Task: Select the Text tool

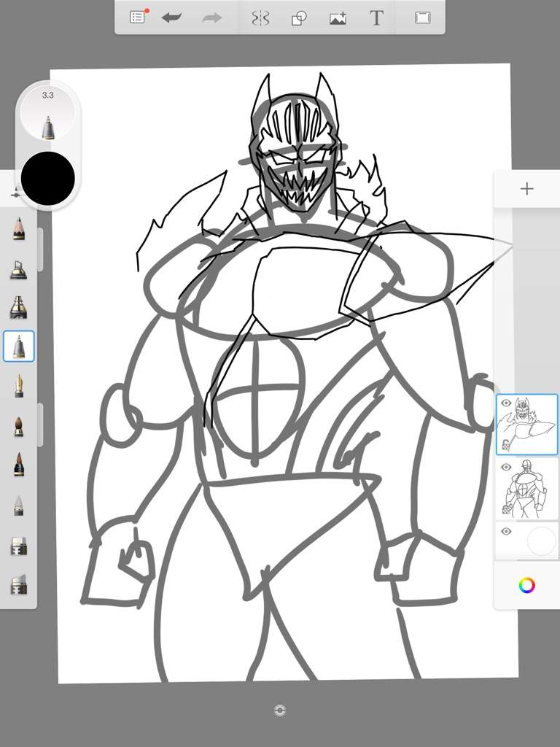Action: (376, 18)
